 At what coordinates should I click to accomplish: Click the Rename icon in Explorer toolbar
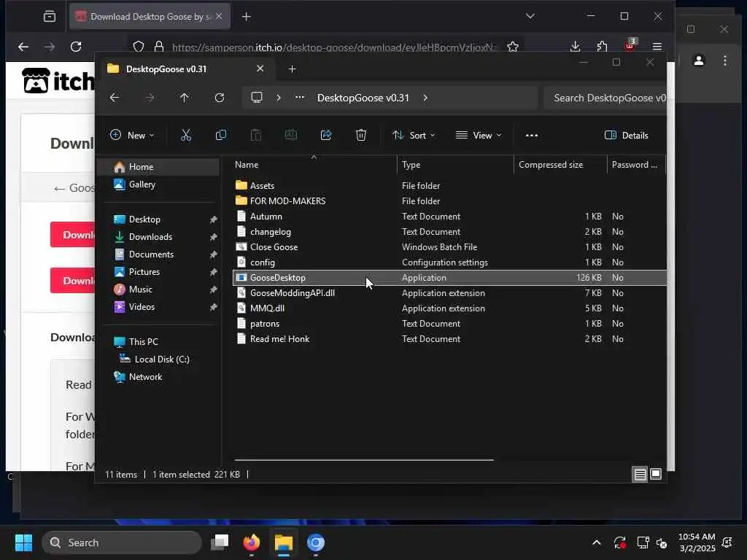290,135
